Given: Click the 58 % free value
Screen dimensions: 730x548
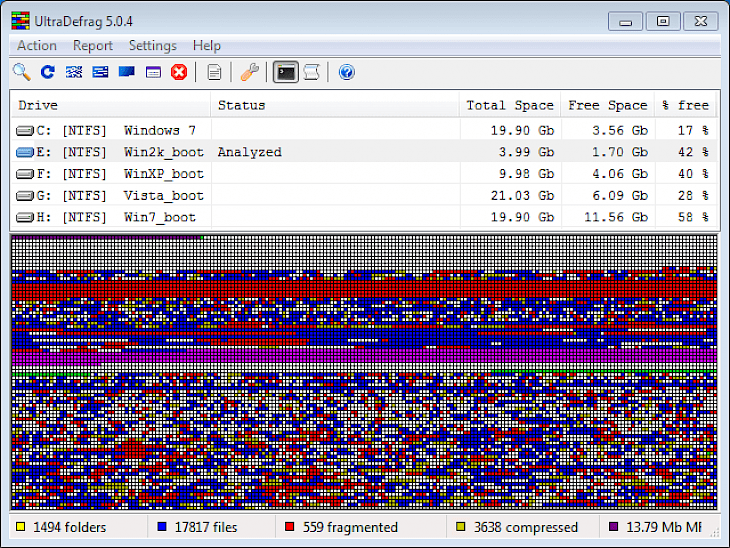Looking at the screenshot, I should pos(693,217).
